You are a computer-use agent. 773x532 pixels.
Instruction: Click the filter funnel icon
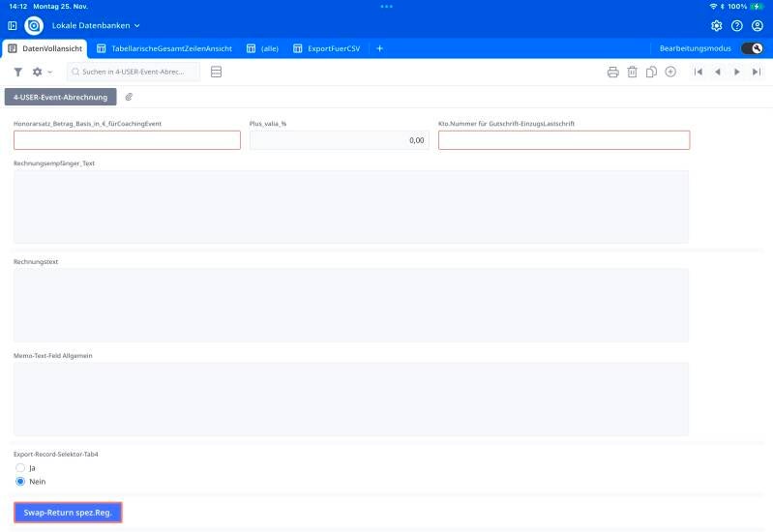(x=17, y=72)
